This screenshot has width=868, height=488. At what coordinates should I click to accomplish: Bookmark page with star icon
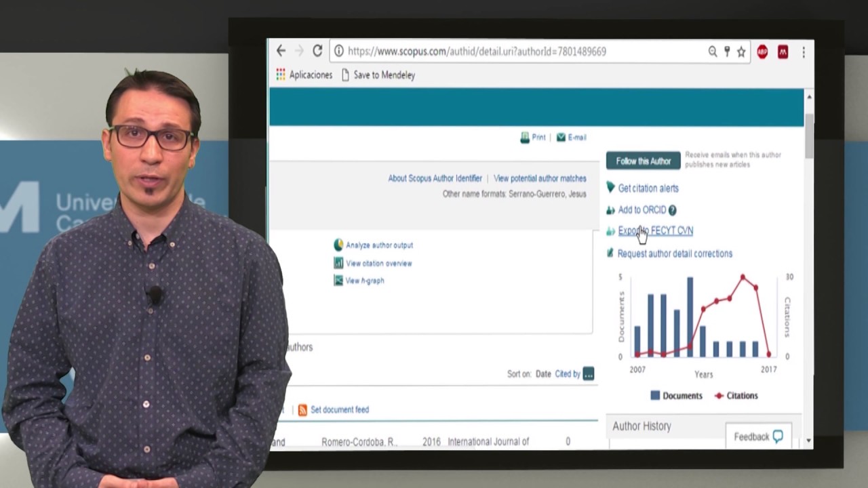pos(741,52)
